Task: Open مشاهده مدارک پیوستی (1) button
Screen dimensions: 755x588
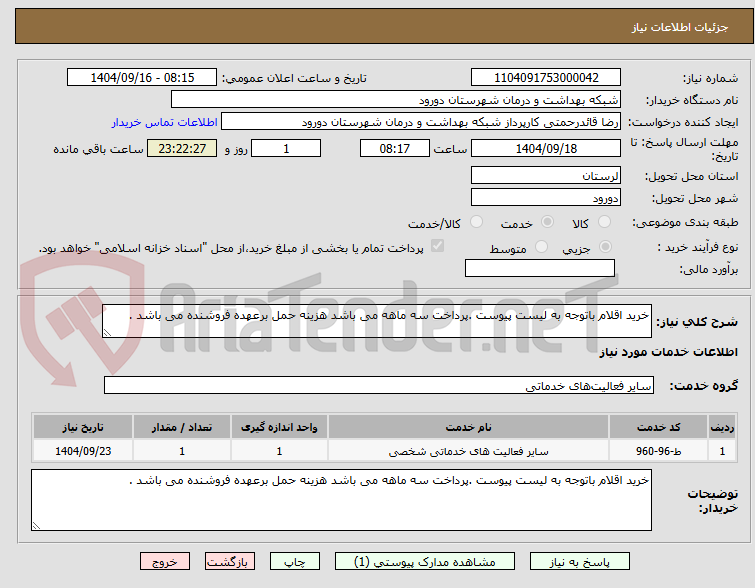Action: (x=425, y=562)
